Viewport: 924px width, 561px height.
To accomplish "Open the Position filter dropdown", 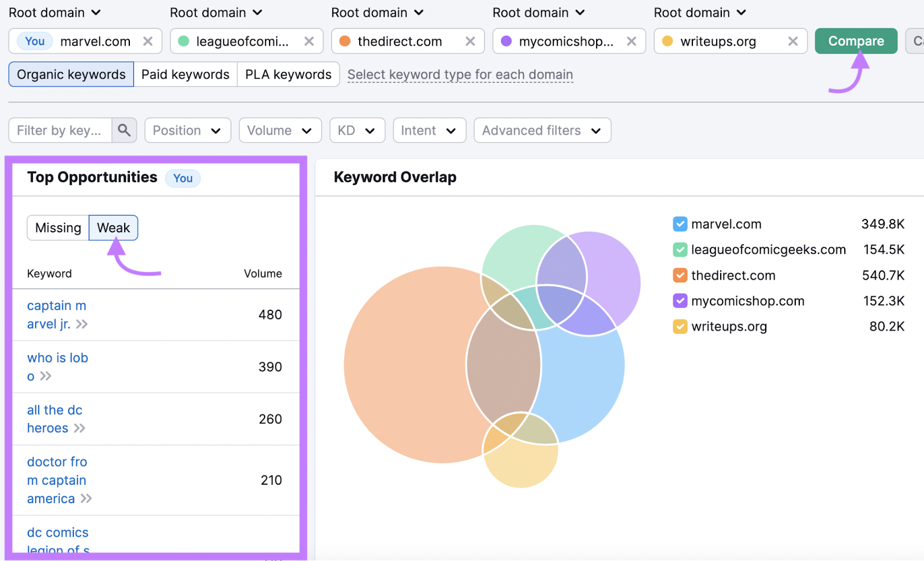I will pyautogui.click(x=187, y=131).
